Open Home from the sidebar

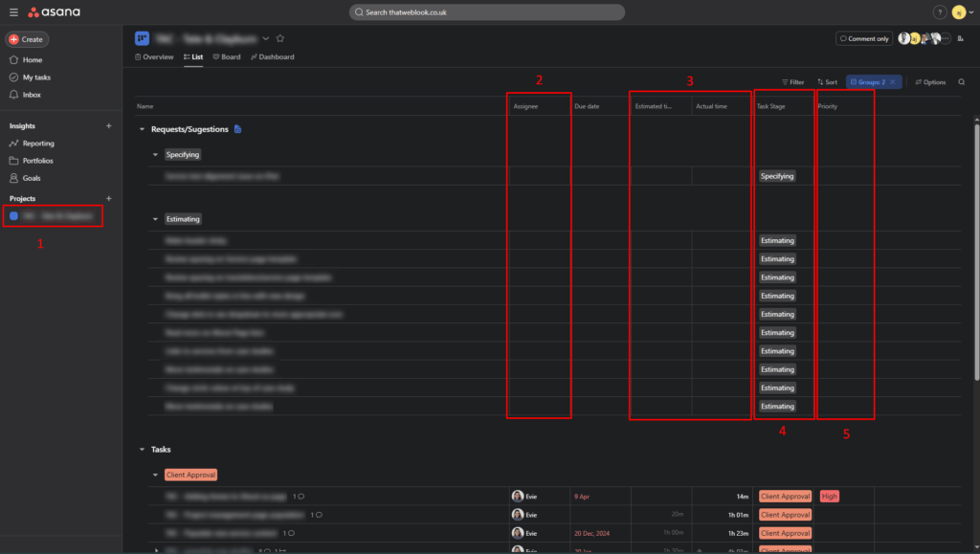coord(32,59)
